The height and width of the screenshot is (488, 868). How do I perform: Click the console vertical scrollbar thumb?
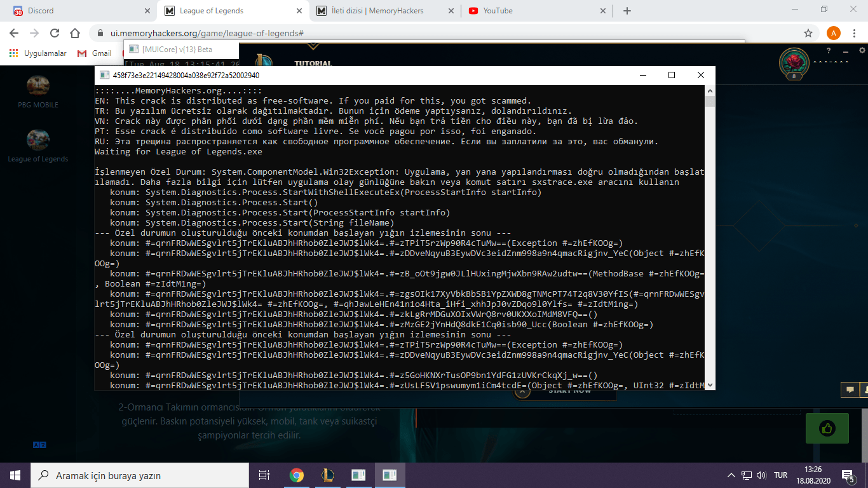(x=710, y=102)
